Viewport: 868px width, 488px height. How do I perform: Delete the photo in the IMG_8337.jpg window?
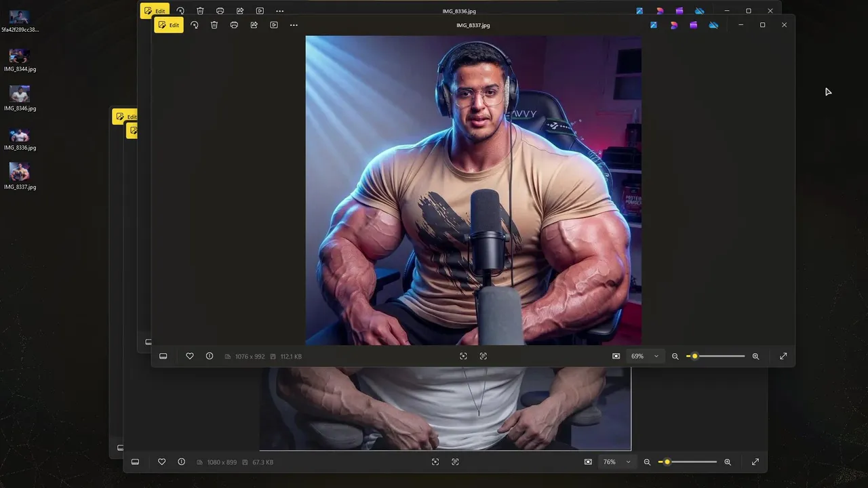tap(214, 25)
